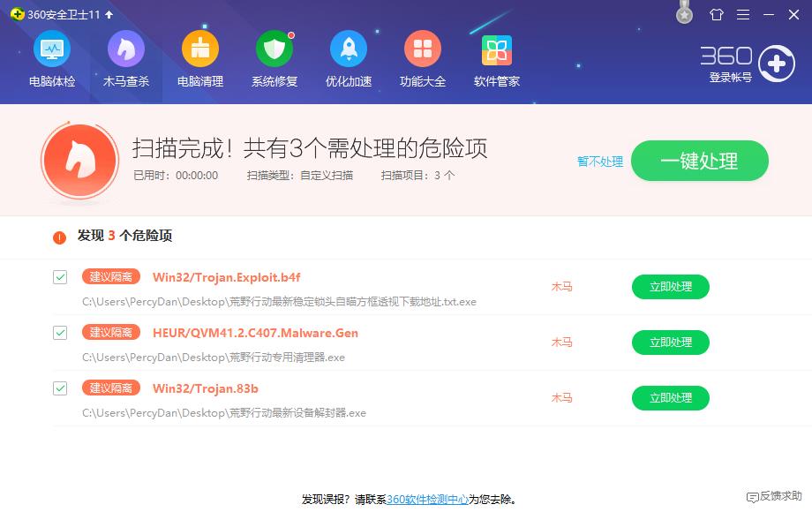Click the 扫描项目：3个 text
812x512 pixels.
pos(417,176)
